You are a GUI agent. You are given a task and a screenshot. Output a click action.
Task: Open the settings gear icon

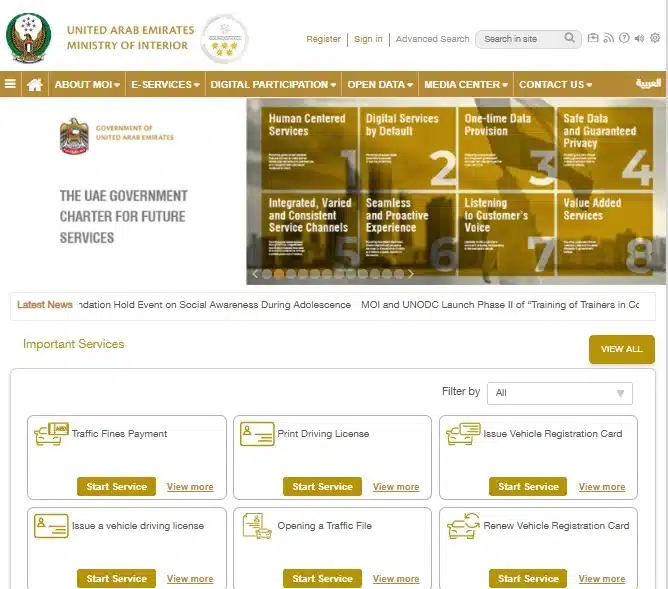655,39
